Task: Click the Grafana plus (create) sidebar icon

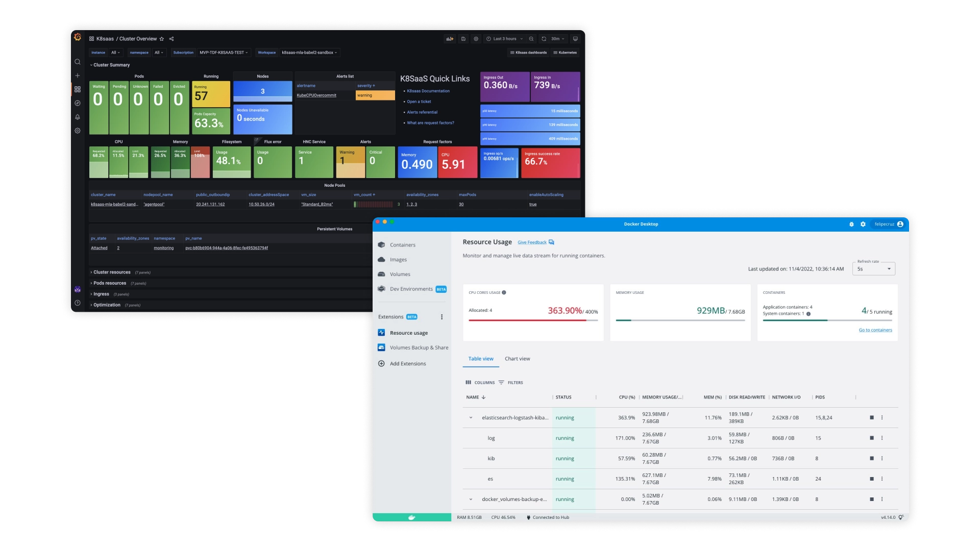Action: (78, 76)
